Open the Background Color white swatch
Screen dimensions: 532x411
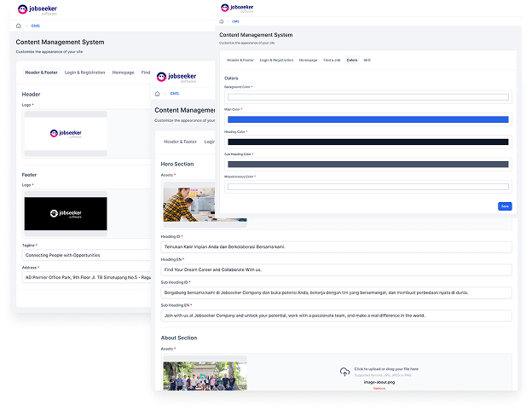368,97
